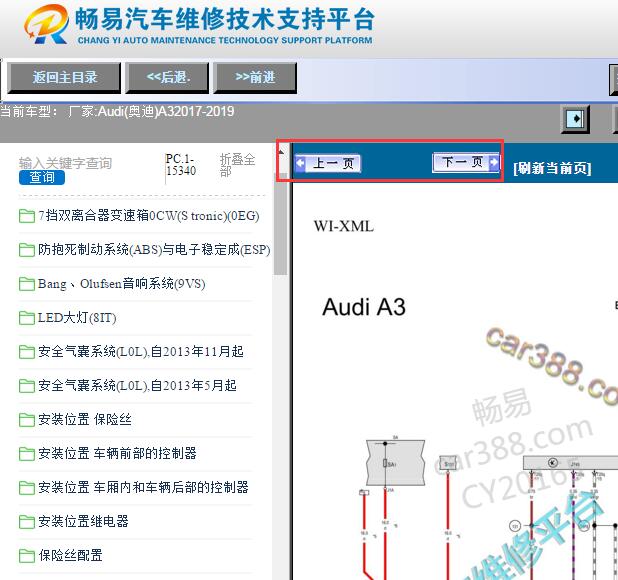618x580 pixels.
Task: Open folder icon for 安全气囊系统 自2013年11月起
Action: pos(26,352)
